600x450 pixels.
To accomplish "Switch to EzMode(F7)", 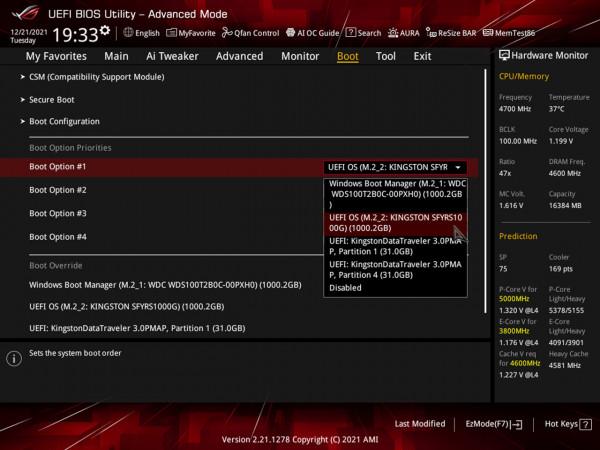I will coord(494,424).
